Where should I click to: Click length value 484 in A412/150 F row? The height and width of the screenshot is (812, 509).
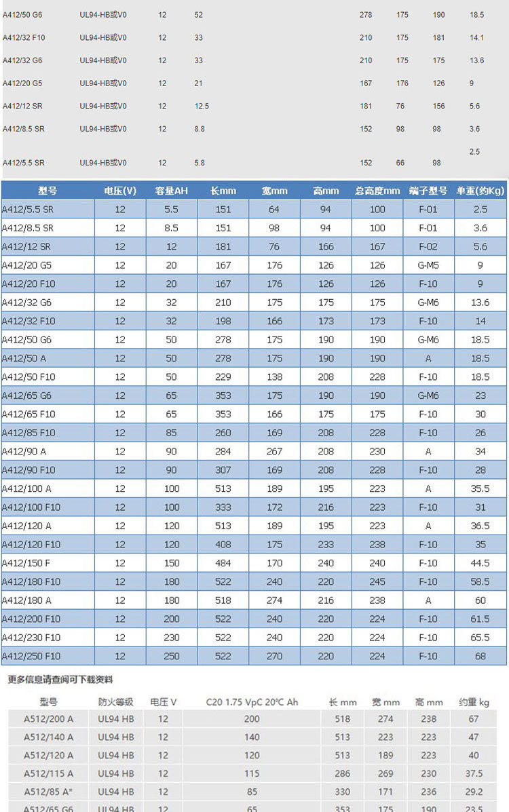(x=223, y=564)
